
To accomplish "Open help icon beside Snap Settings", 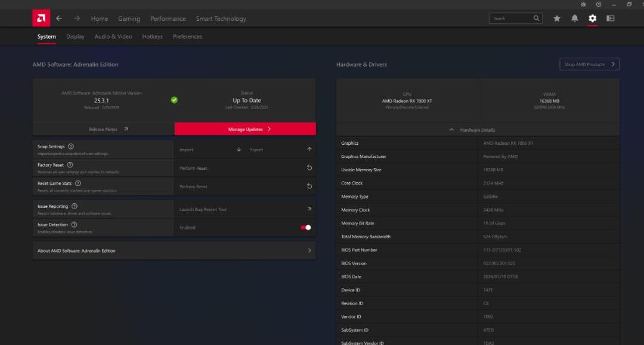I will 71,146.
